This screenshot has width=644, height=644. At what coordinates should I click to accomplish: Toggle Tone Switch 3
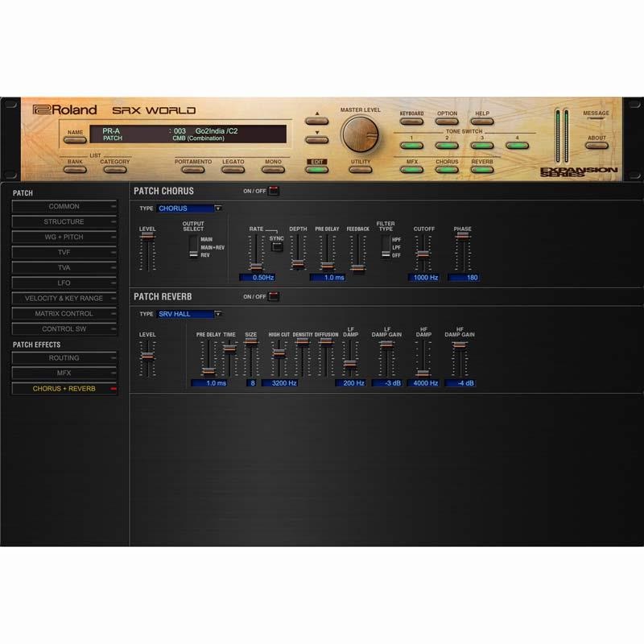tap(481, 146)
